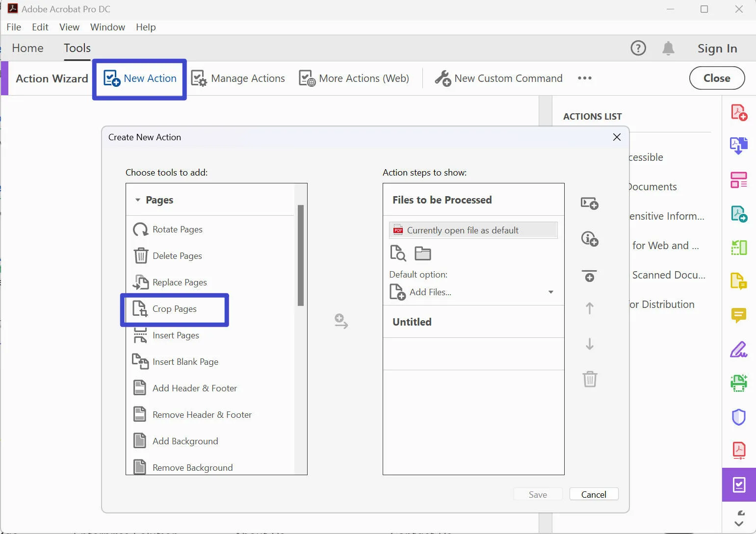Open the Edit menu
Viewport: 756px width, 534px height.
click(x=40, y=27)
